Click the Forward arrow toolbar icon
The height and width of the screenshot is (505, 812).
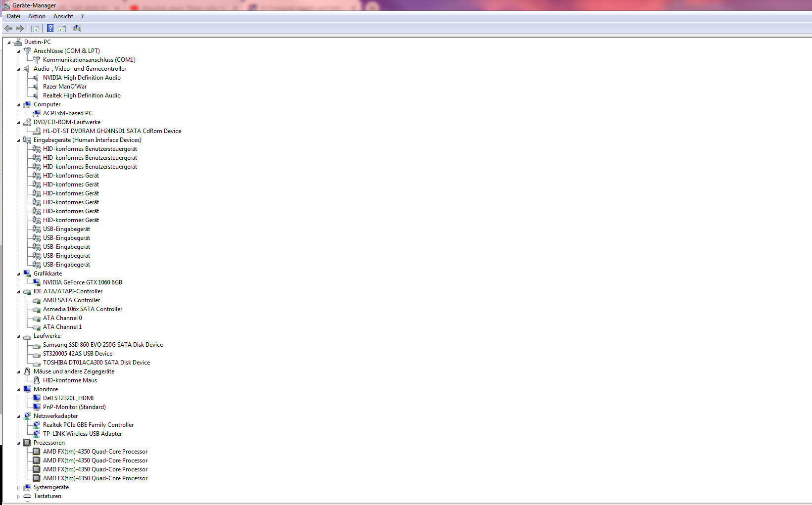click(20, 28)
